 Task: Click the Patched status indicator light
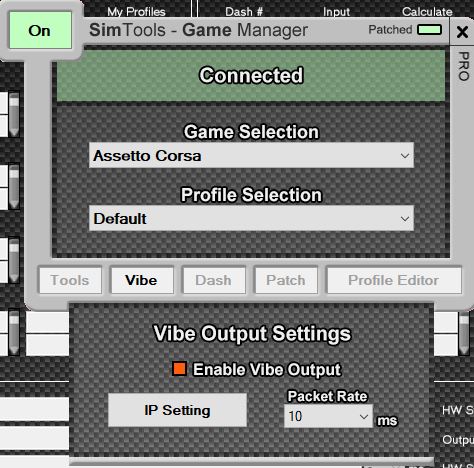430,30
